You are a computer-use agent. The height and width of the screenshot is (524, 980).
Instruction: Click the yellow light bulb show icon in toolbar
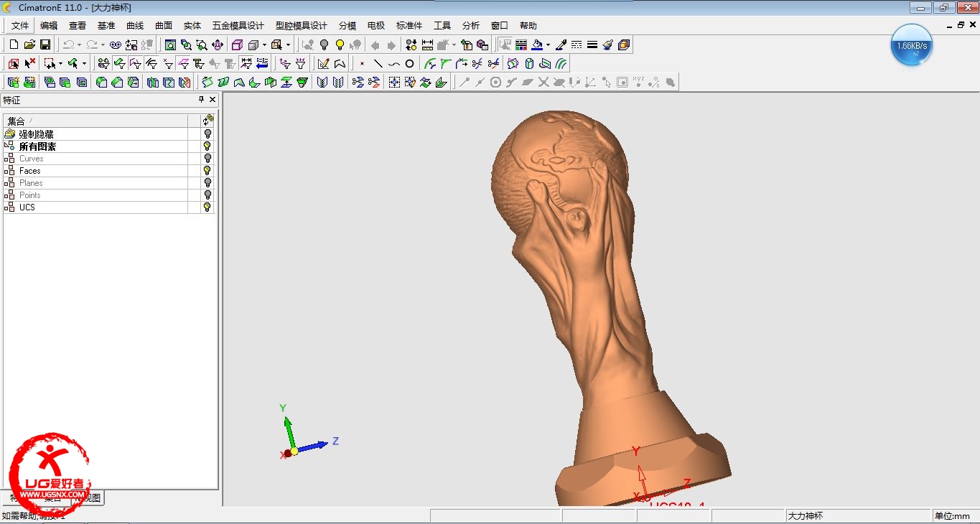pos(340,45)
